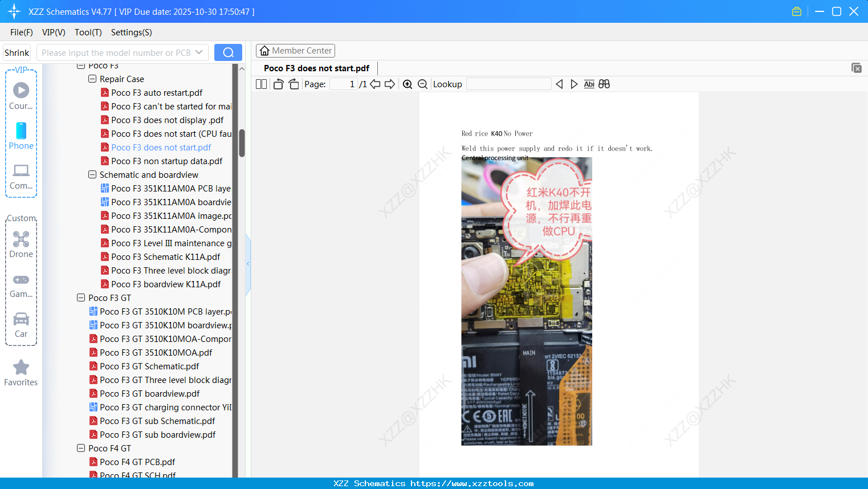Click the repair photo in the PDF

[527, 301]
